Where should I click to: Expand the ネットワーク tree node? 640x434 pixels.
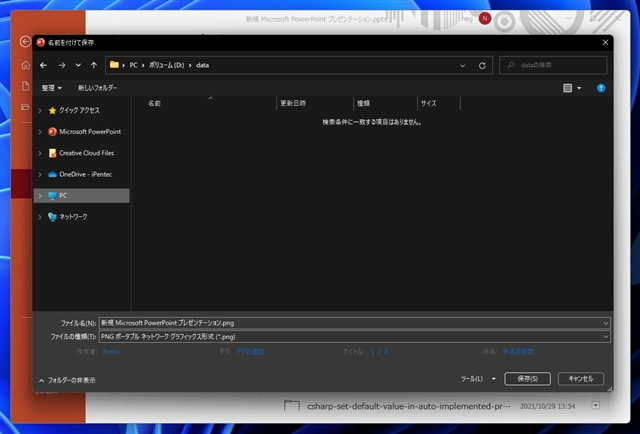click(40, 217)
